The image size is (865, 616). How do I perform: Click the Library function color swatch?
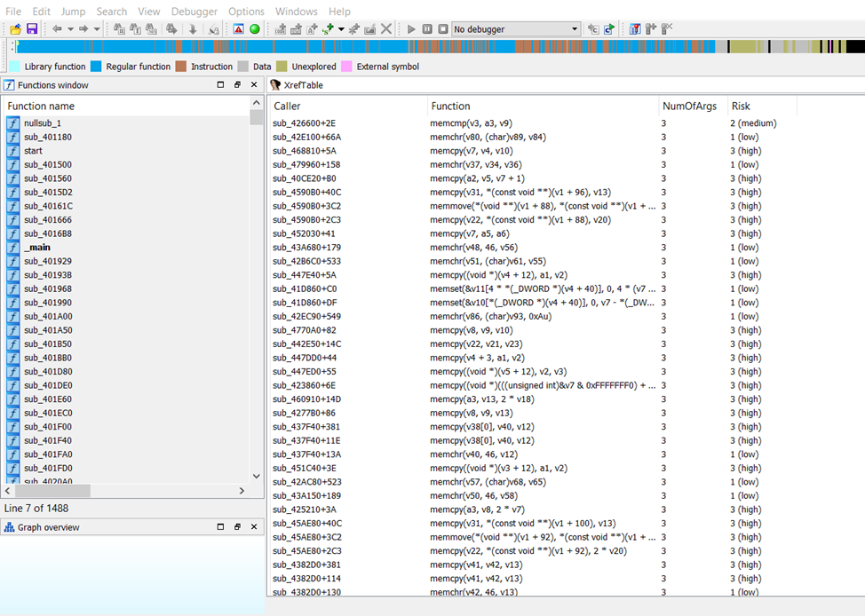(x=15, y=67)
